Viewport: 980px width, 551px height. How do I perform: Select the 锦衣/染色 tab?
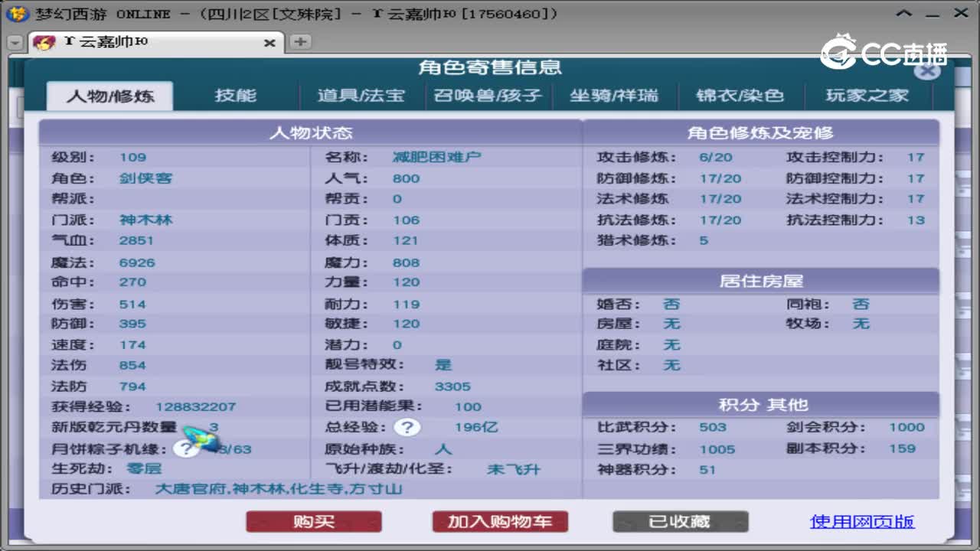(740, 96)
